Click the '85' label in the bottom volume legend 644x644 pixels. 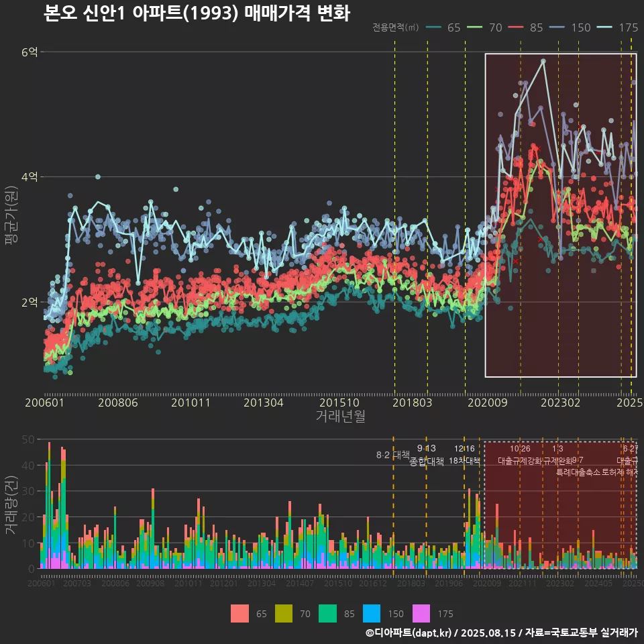[x=349, y=614]
